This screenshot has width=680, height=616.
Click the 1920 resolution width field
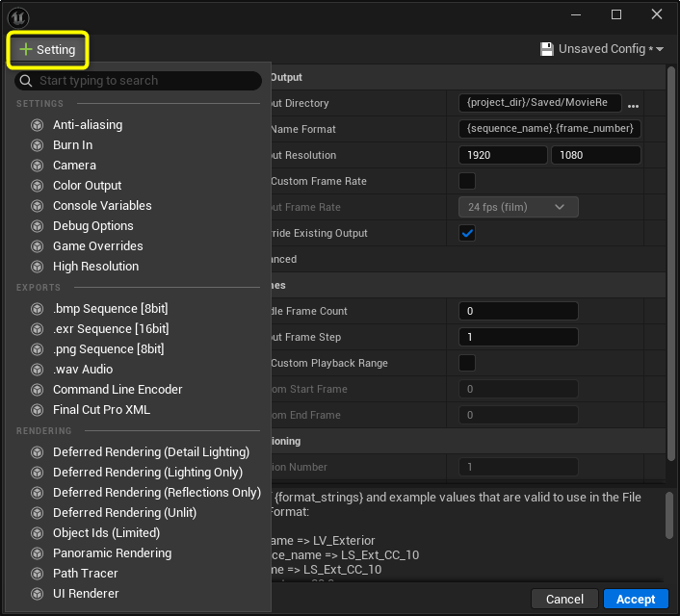pyautogui.click(x=503, y=155)
